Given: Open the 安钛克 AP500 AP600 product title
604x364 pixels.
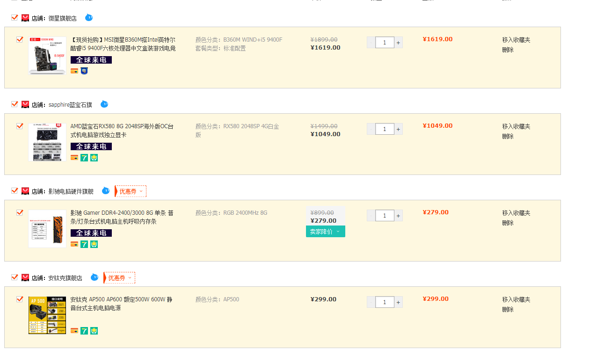Looking at the screenshot, I should pyautogui.click(x=121, y=304).
